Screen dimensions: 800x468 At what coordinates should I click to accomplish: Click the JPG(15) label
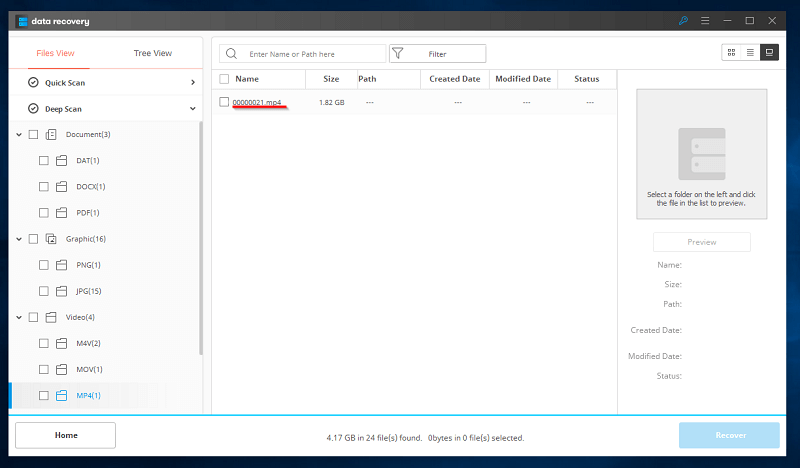(89, 291)
